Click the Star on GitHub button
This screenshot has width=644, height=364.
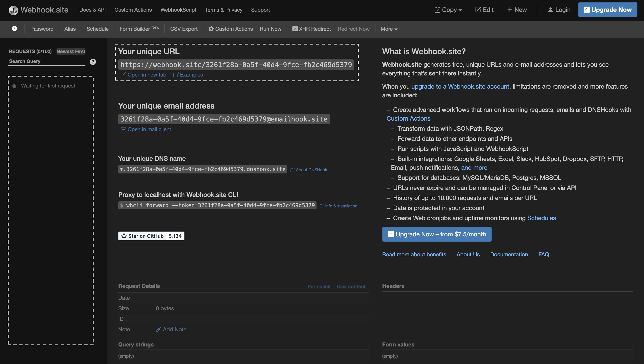(142, 236)
